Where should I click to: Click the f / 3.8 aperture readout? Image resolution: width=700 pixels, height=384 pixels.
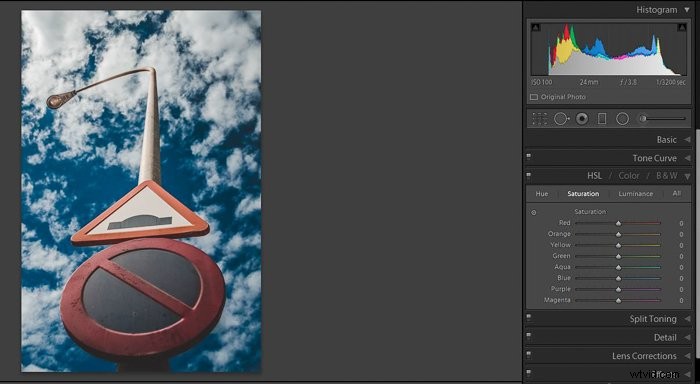(628, 83)
